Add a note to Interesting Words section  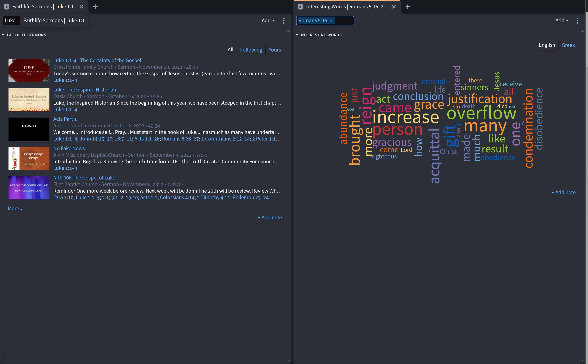[x=563, y=192]
